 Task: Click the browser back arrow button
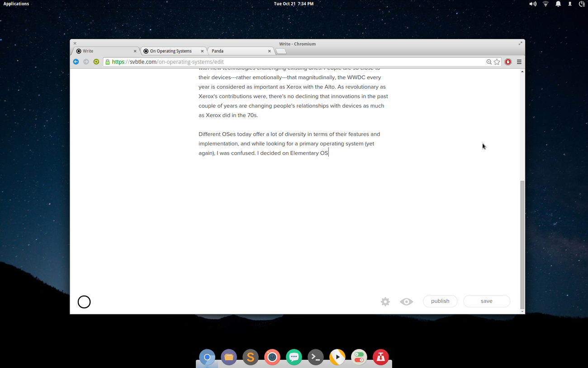pyautogui.click(x=76, y=62)
